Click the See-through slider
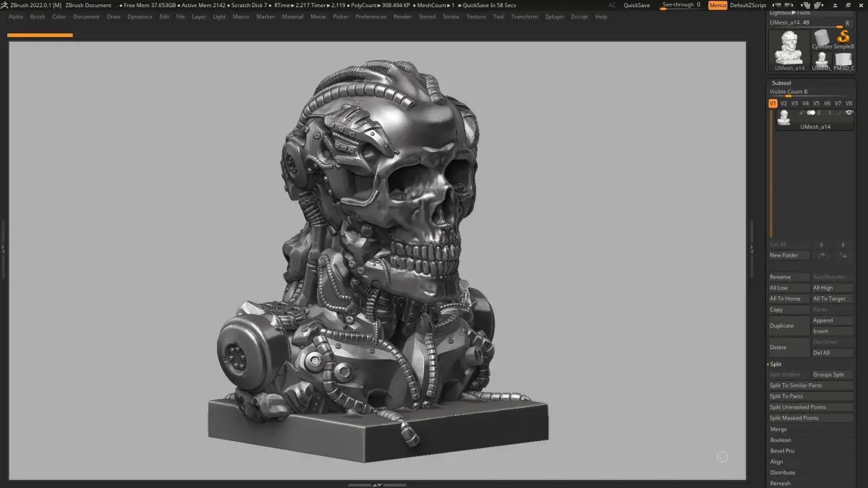 point(681,5)
